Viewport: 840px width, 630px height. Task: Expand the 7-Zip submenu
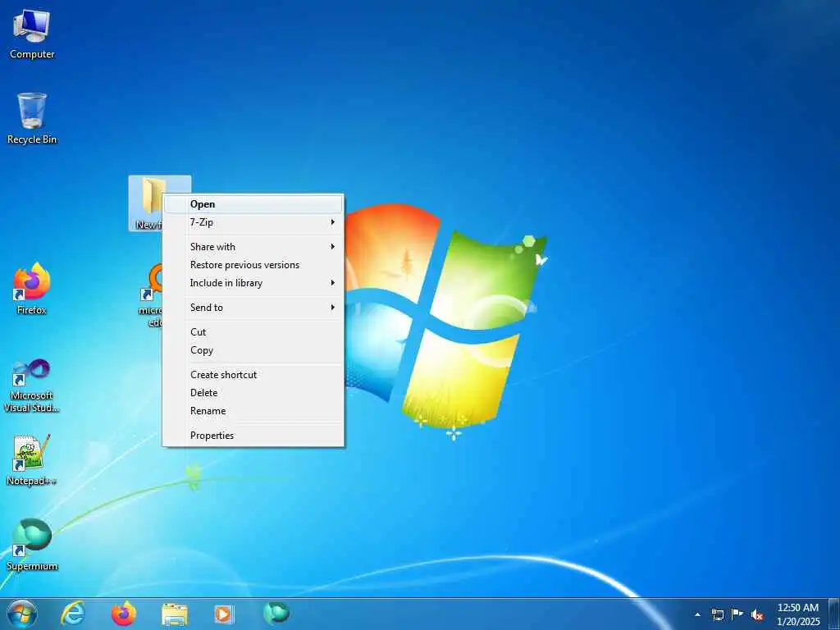coord(253,221)
